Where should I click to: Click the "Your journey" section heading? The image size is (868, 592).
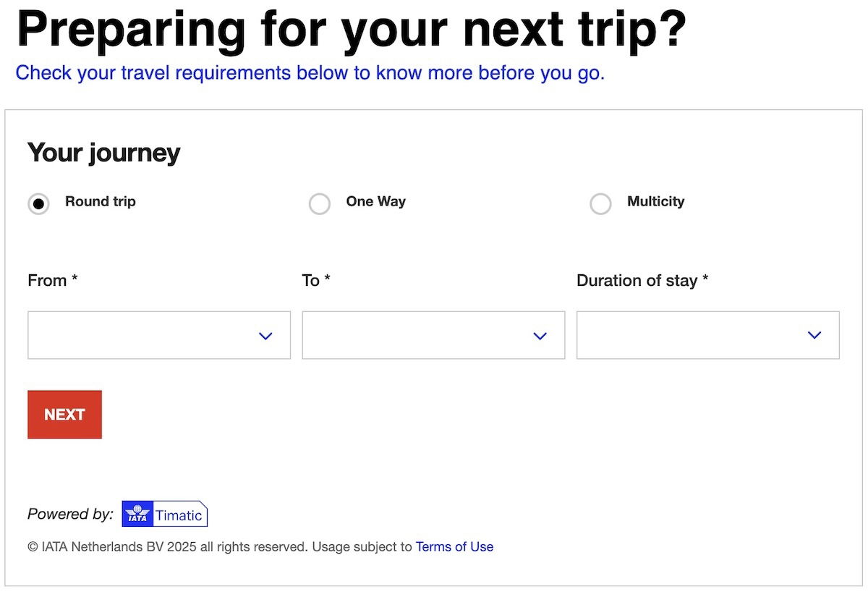(x=103, y=153)
